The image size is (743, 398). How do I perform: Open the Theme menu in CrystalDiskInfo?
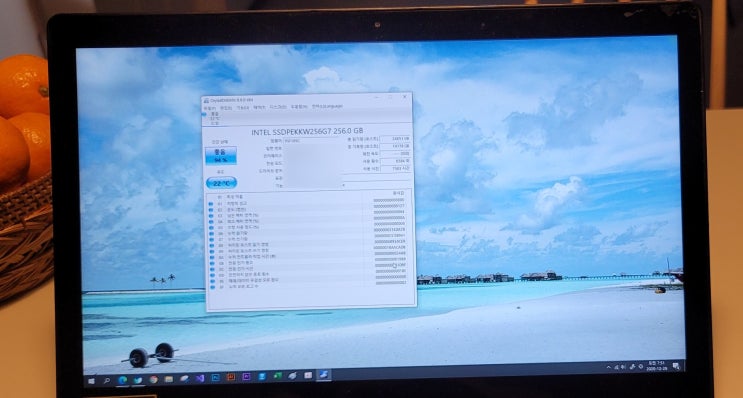(x=260, y=108)
